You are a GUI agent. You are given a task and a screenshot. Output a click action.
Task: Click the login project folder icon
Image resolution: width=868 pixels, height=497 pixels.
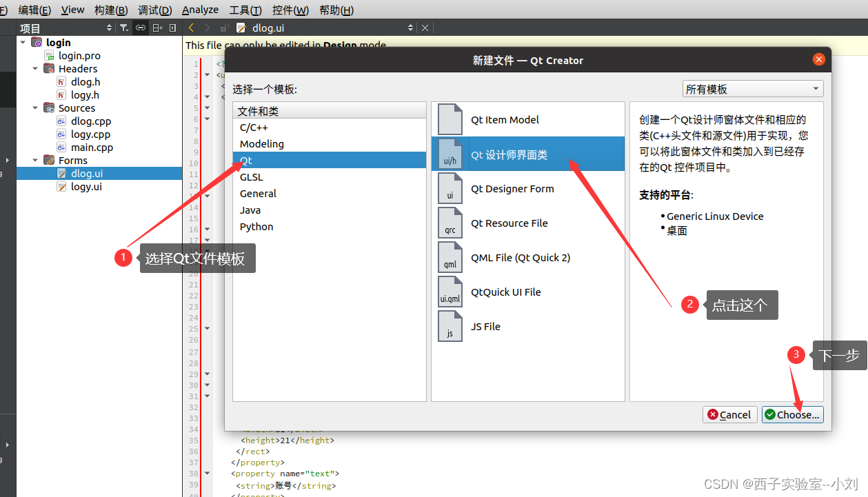[37, 43]
